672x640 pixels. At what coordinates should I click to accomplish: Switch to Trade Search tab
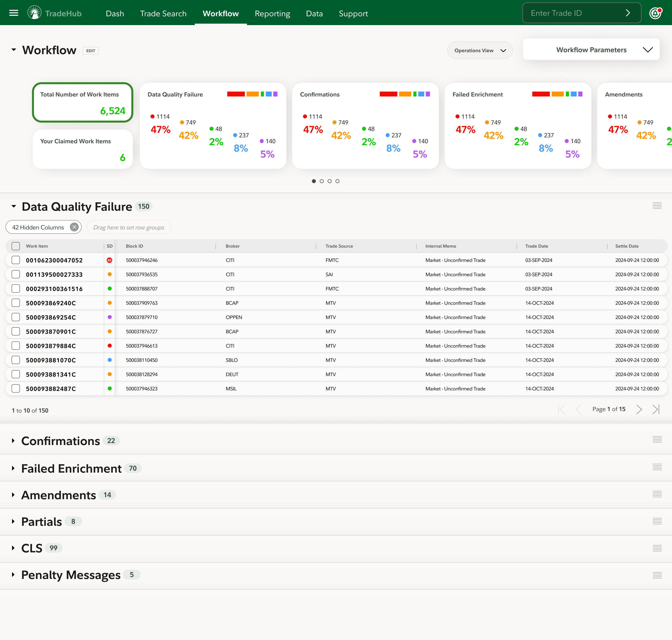[163, 14]
